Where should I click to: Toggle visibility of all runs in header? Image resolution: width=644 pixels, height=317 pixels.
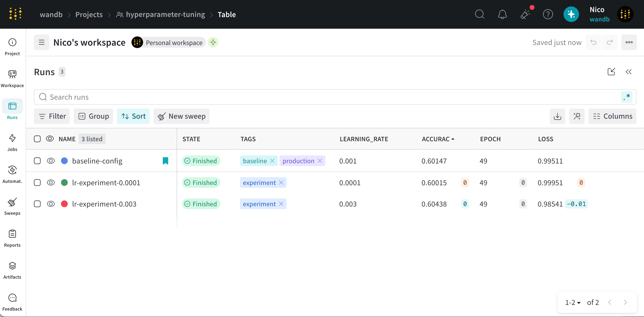(x=50, y=139)
